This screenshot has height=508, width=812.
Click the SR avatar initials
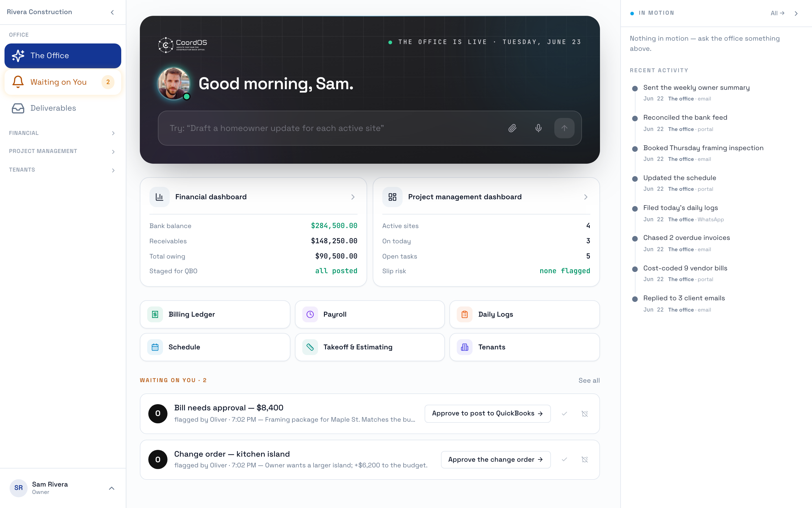18,488
